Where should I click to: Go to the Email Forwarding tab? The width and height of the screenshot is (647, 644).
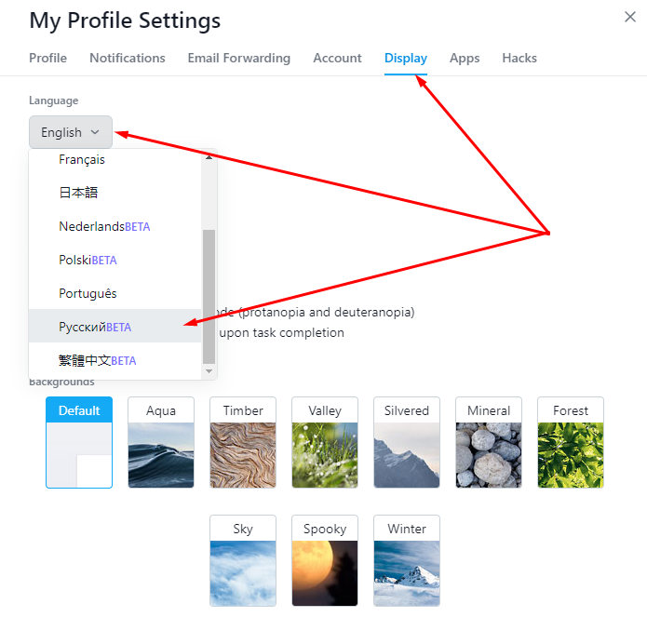(239, 59)
